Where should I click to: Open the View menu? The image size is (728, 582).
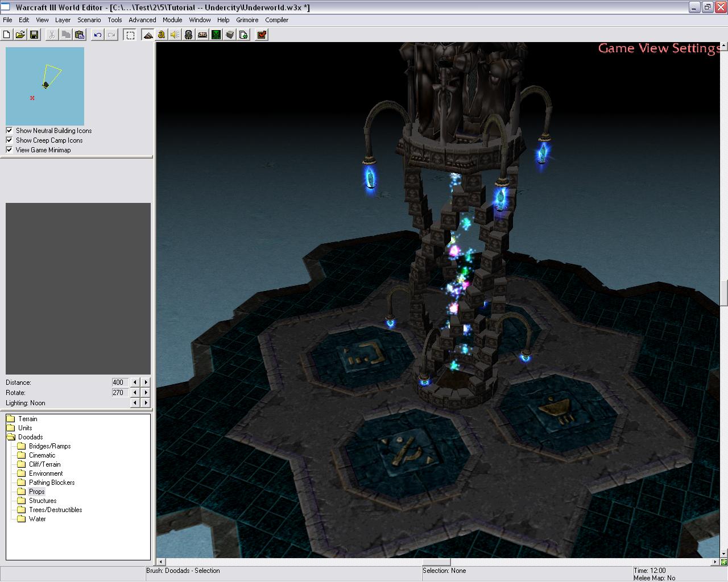(42, 20)
